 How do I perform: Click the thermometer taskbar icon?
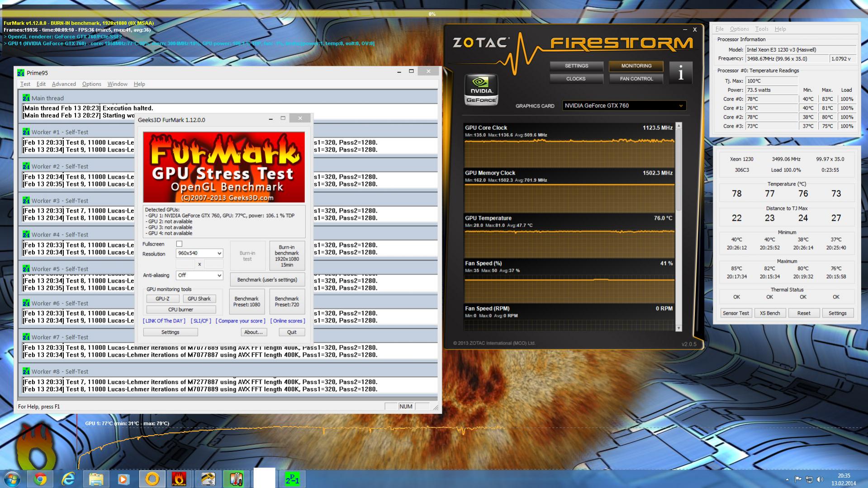pyautogui.click(x=236, y=479)
